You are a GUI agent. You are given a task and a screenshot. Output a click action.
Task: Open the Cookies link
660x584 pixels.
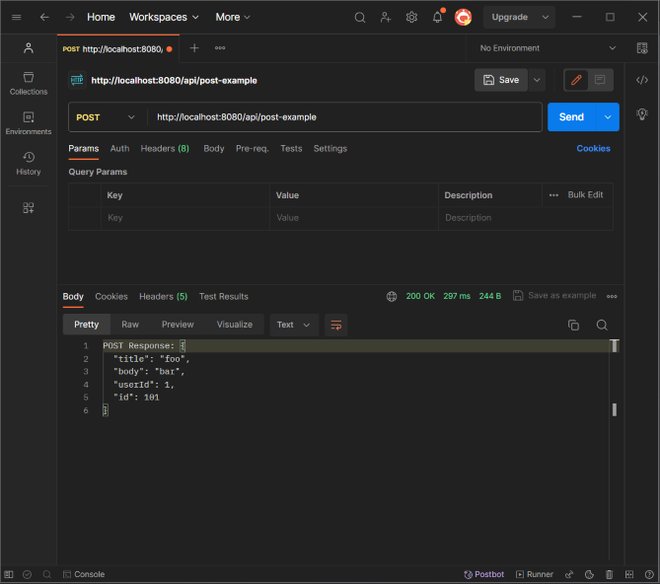(x=593, y=148)
